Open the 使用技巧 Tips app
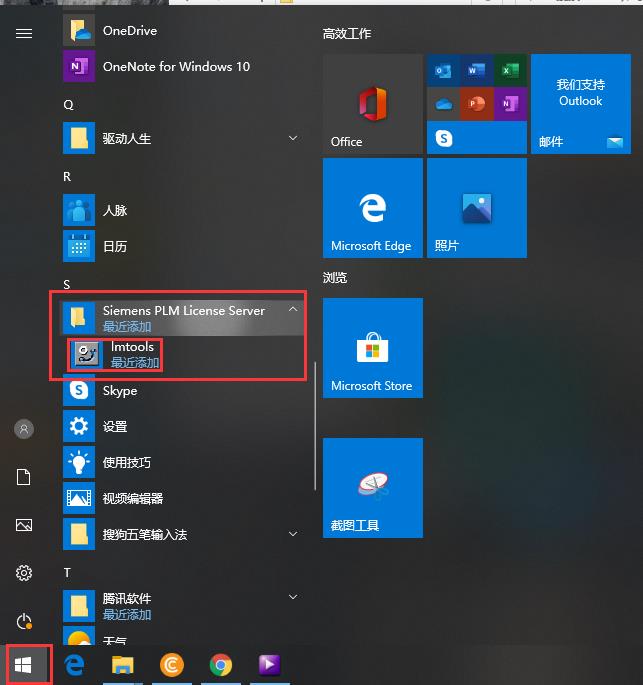 coord(183,462)
